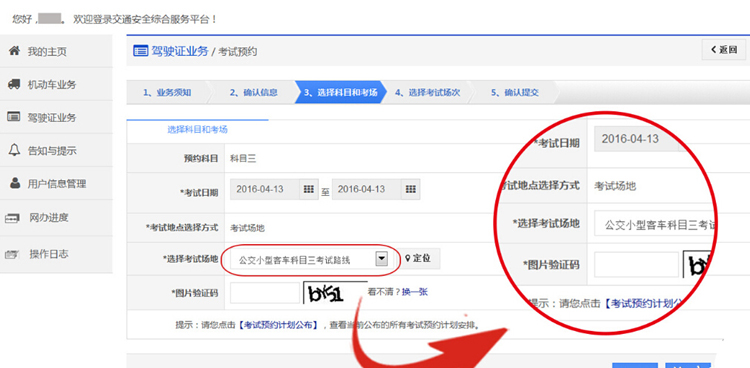Screen dimensions: 750x368
Task: Click the home icon beside 我的主页
Action: pyautogui.click(x=15, y=51)
